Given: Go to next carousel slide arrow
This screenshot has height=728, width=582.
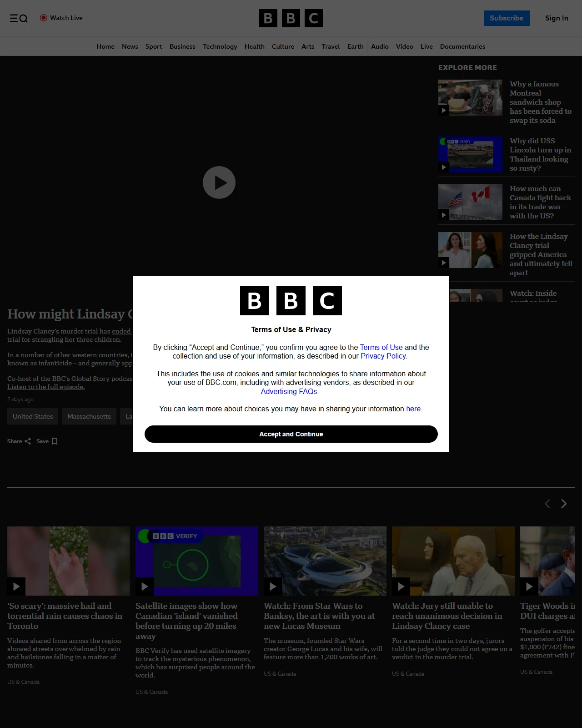Looking at the screenshot, I should 564,504.
